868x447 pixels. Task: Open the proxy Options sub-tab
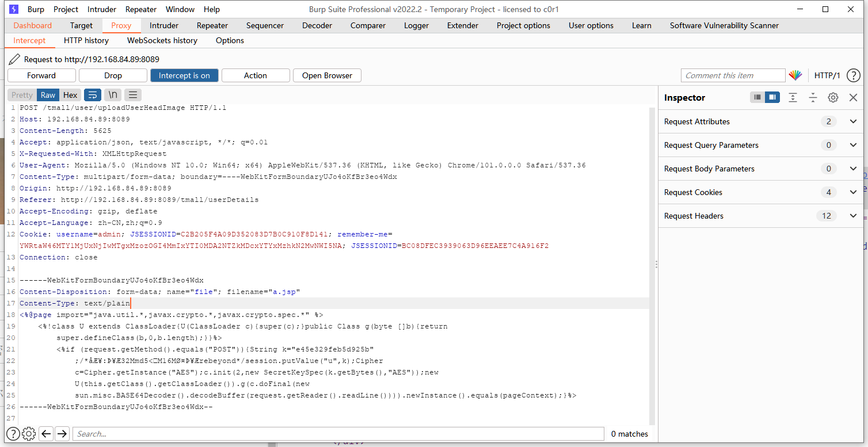[x=230, y=40]
